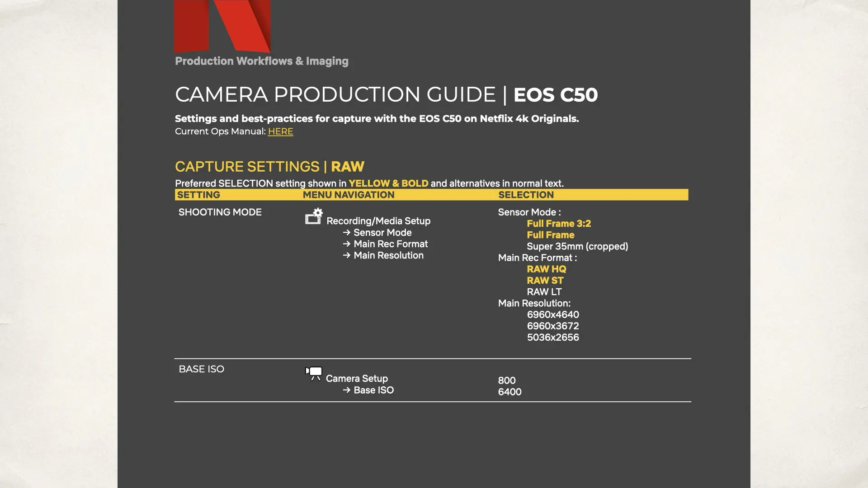Click the MENU NAVIGATION column header
Screen dimensions: 868x488
pos(349,195)
